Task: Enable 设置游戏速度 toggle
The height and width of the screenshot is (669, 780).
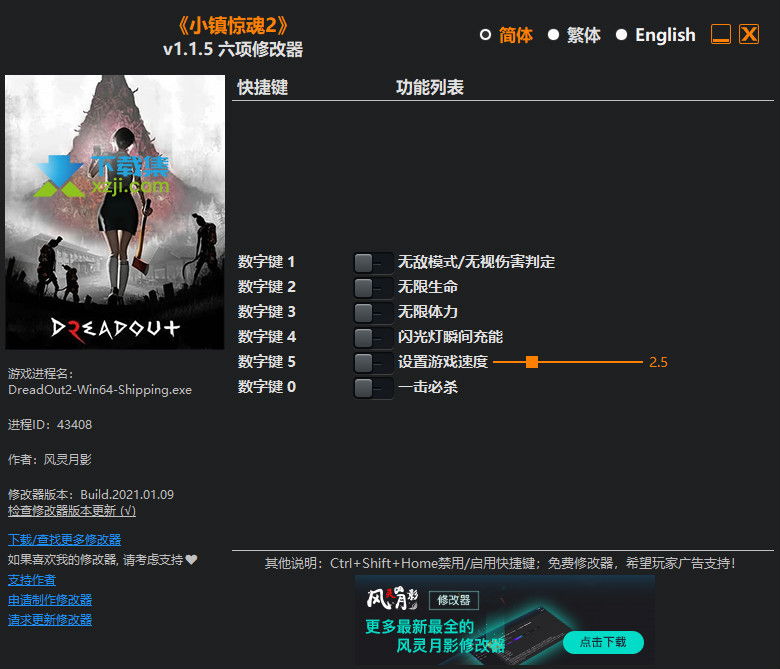Action: 373,363
